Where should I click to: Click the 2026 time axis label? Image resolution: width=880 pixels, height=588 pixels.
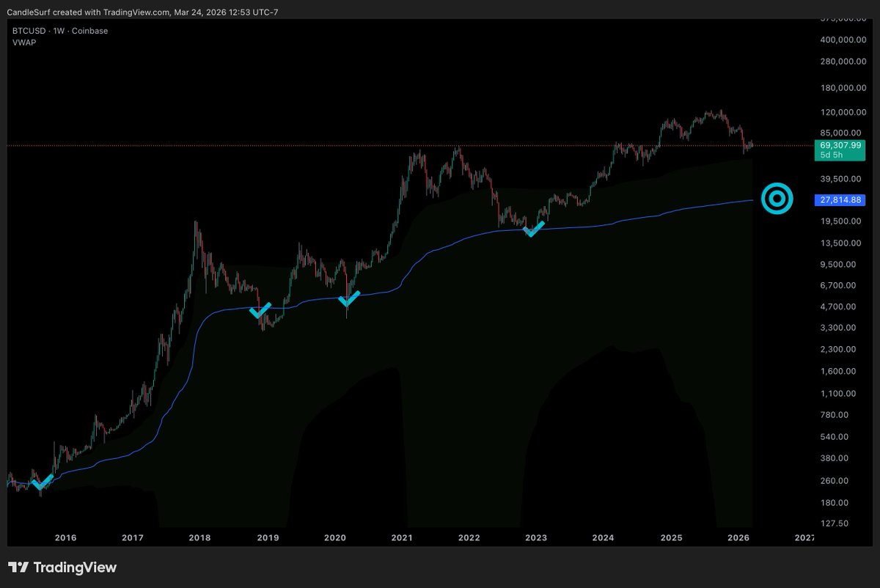[x=738, y=538]
